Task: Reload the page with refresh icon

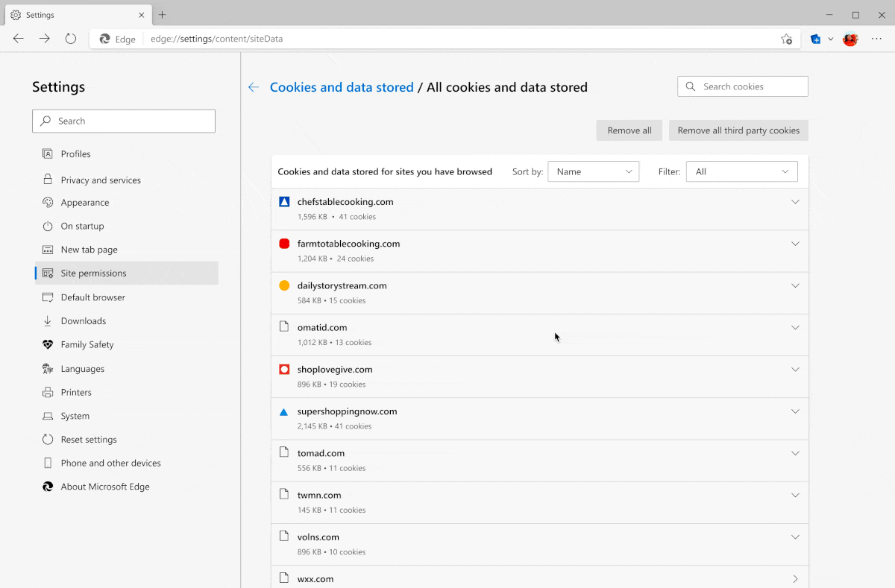Action: [71, 39]
